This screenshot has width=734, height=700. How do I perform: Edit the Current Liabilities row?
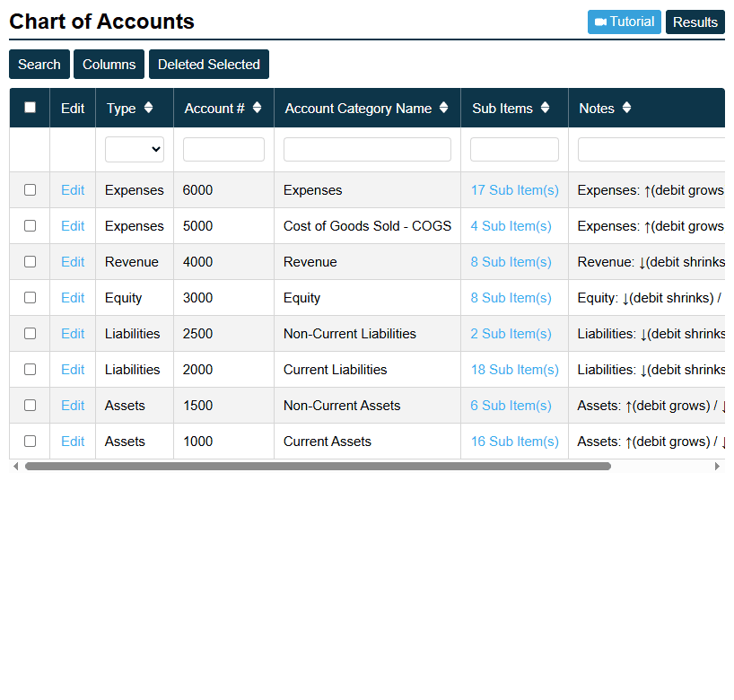pyautogui.click(x=73, y=370)
